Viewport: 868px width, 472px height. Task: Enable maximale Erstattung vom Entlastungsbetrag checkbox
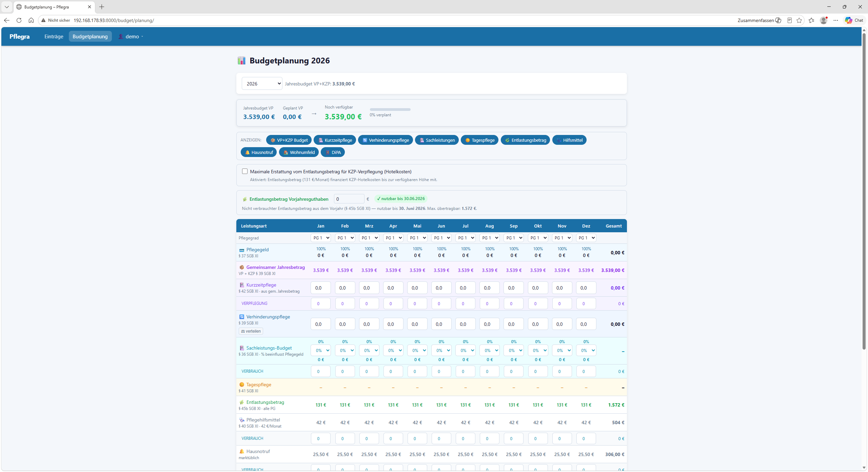245,171
